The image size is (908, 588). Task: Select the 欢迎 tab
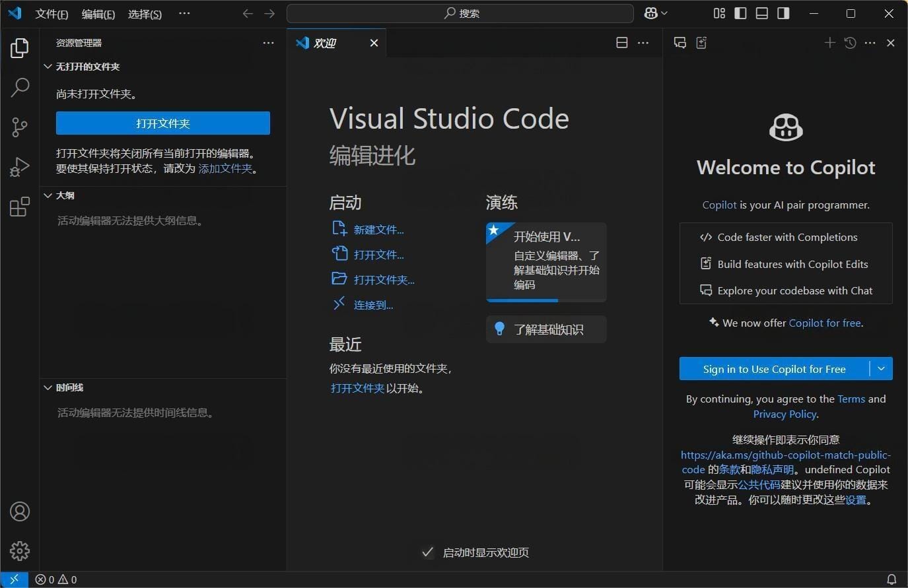coord(325,43)
